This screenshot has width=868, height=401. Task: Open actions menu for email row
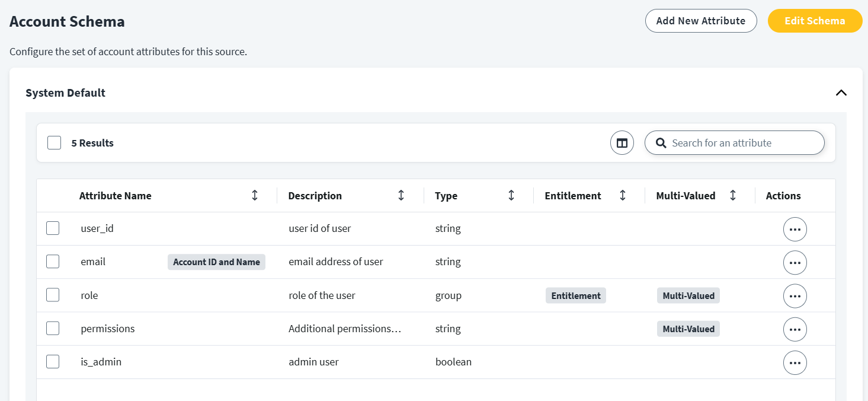coord(795,262)
